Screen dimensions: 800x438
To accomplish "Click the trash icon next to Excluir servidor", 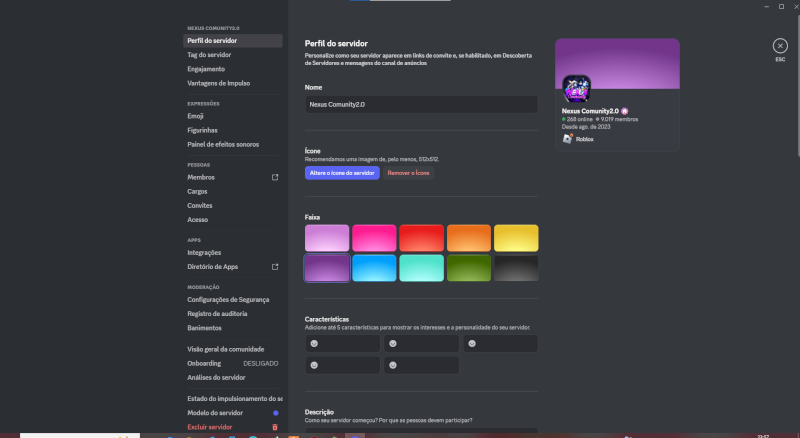I will [x=275, y=427].
